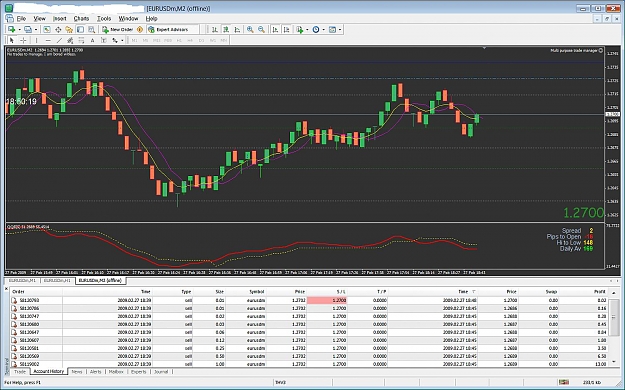Set timeframe with the H1 period button

pos(179,40)
